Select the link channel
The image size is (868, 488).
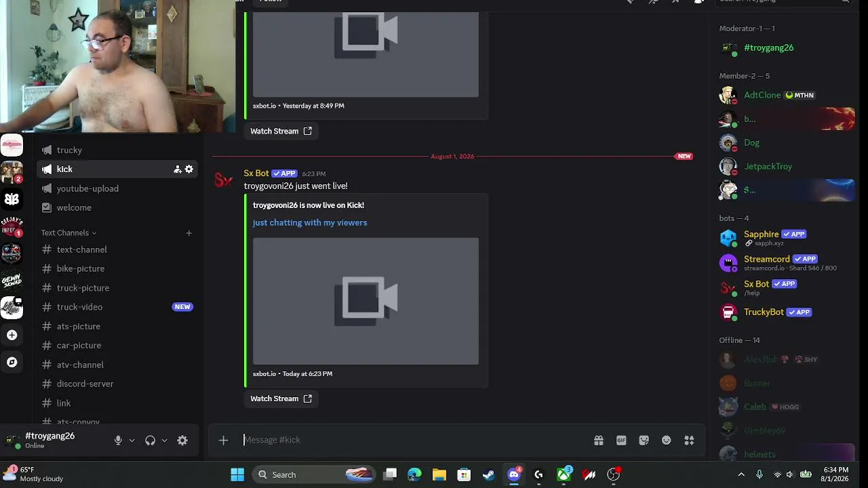[x=118, y=403]
